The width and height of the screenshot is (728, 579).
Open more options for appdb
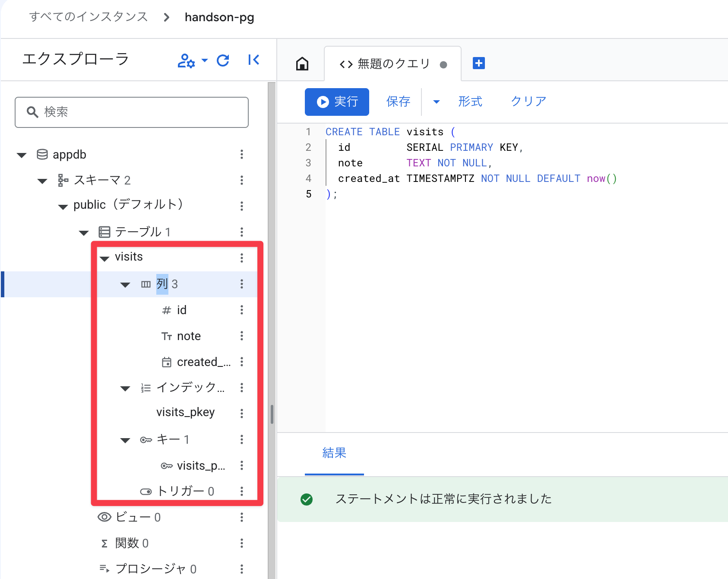pos(242,154)
